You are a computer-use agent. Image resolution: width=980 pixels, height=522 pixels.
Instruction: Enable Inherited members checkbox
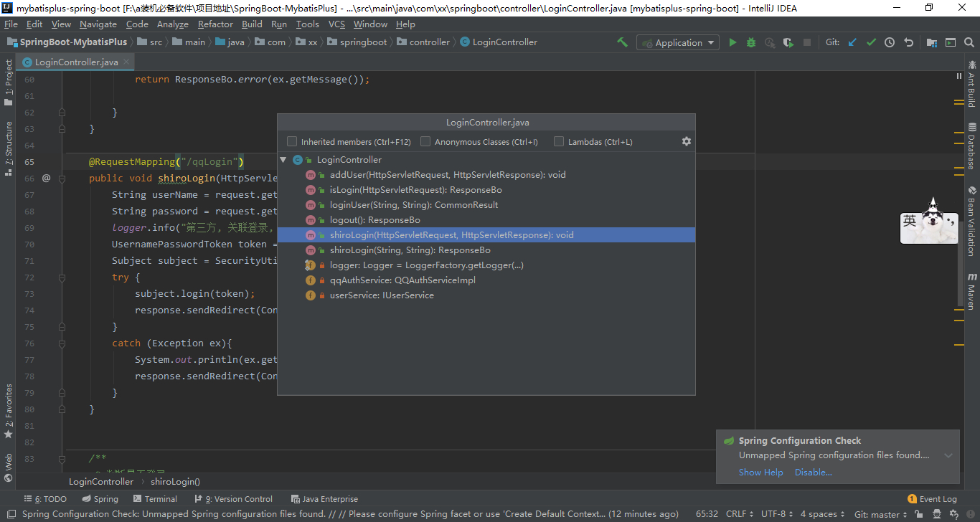[292, 141]
